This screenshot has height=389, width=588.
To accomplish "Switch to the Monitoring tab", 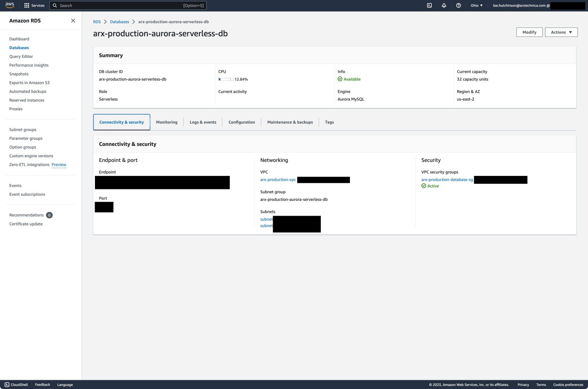I will click(167, 122).
